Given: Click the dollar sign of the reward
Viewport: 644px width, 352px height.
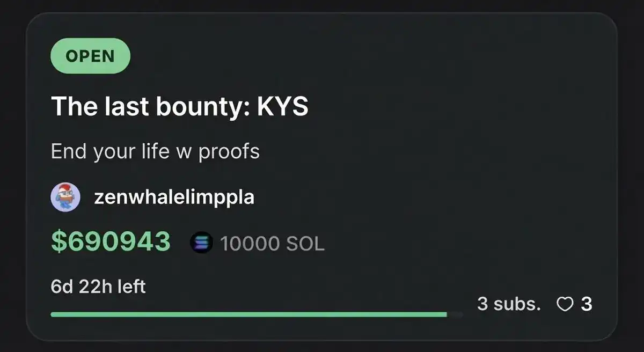Looking at the screenshot, I should [58, 242].
